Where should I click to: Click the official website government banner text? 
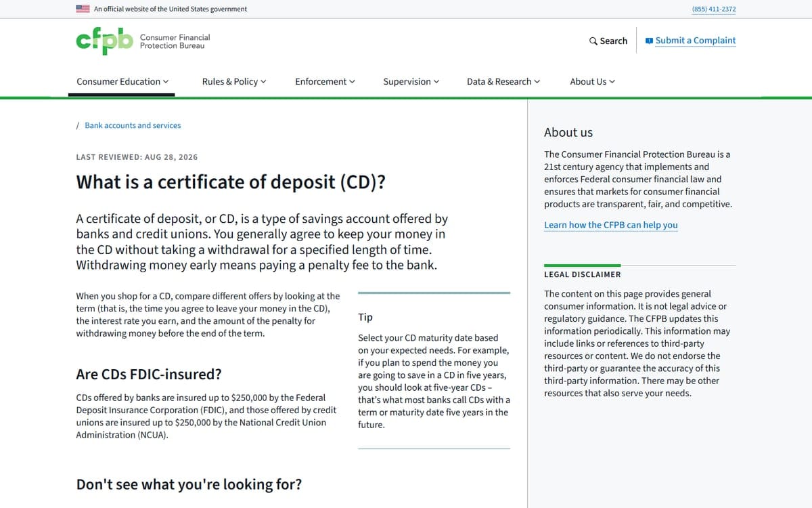(x=171, y=9)
